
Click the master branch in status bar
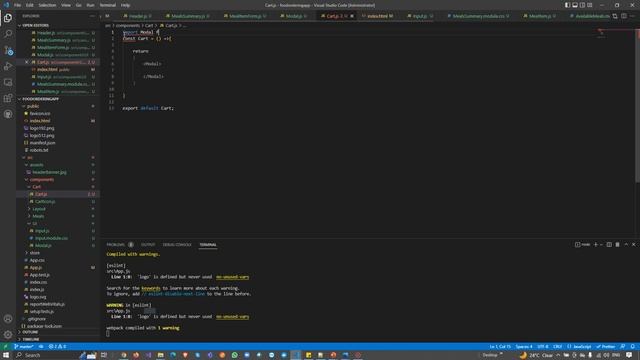coord(24,347)
